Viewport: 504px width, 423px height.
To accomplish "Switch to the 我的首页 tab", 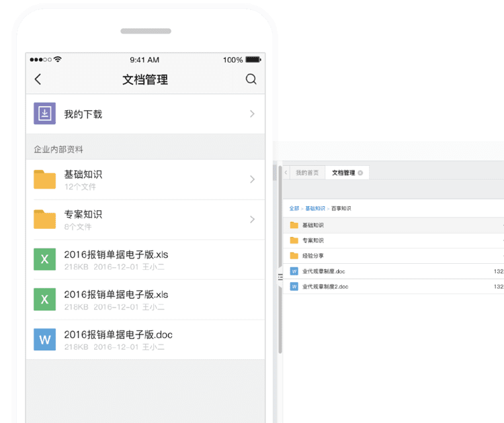I will click(307, 173).
